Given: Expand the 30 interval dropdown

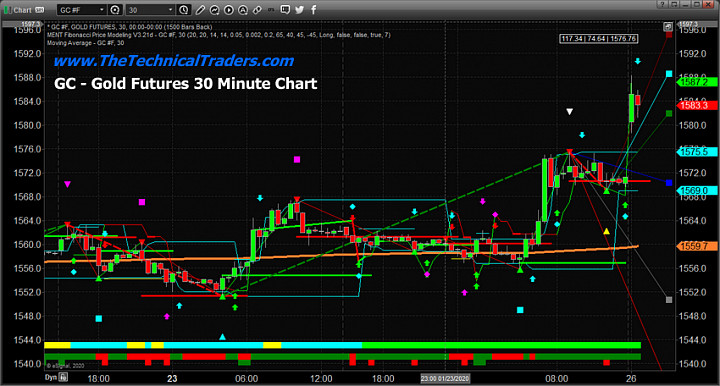Looking at the screenshot, I should (x=170, y=10).
